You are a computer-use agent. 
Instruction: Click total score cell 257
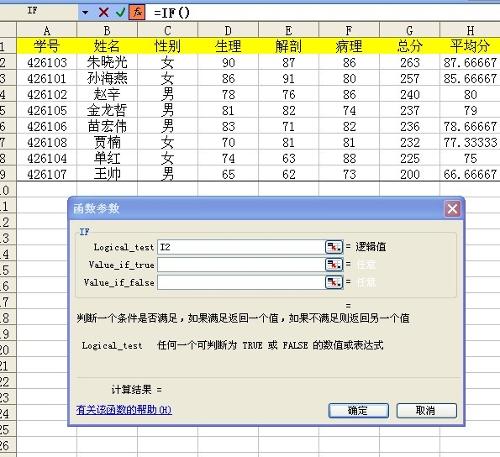pos(410,78)
